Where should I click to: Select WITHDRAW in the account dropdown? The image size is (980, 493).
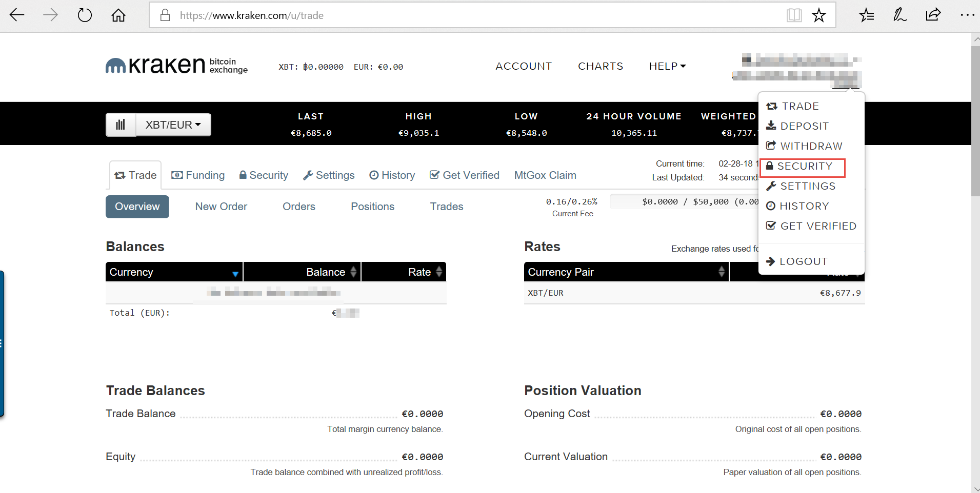point(804,146)
